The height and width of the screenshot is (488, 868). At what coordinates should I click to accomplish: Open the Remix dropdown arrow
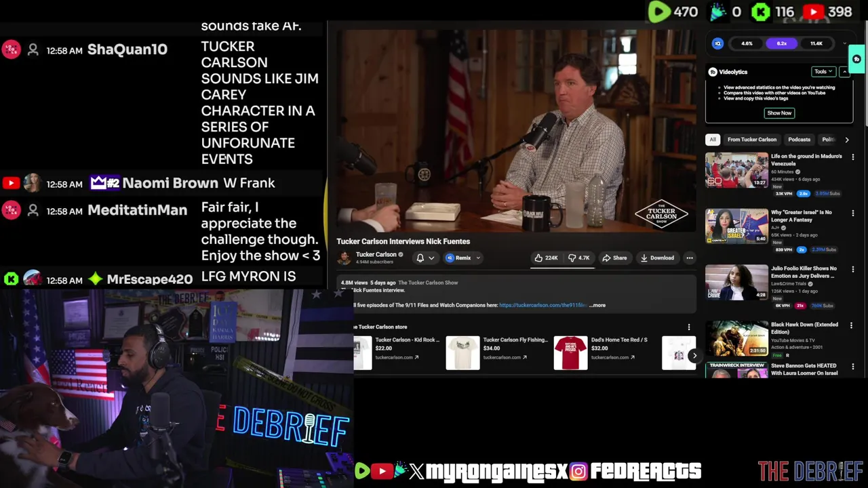point(478,258)
